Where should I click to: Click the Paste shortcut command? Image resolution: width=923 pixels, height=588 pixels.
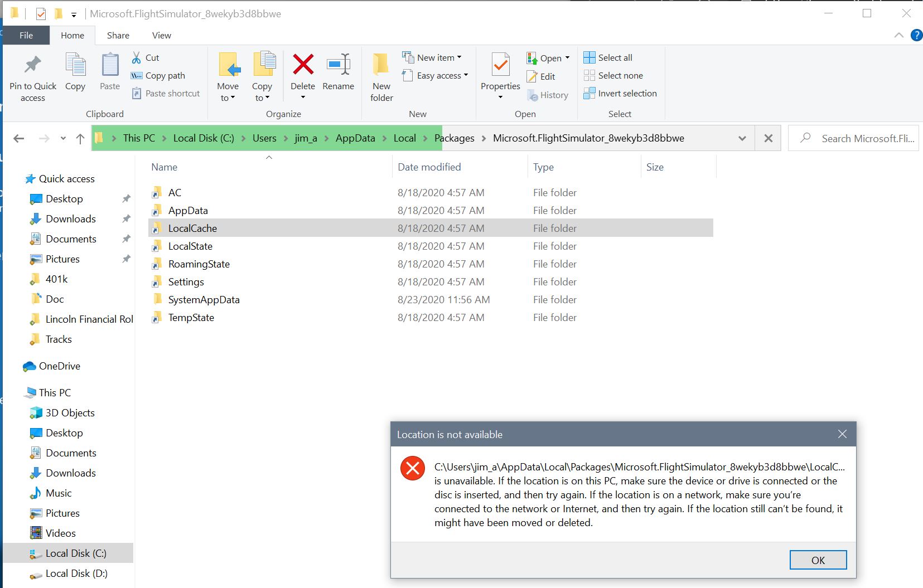point(166,93)
